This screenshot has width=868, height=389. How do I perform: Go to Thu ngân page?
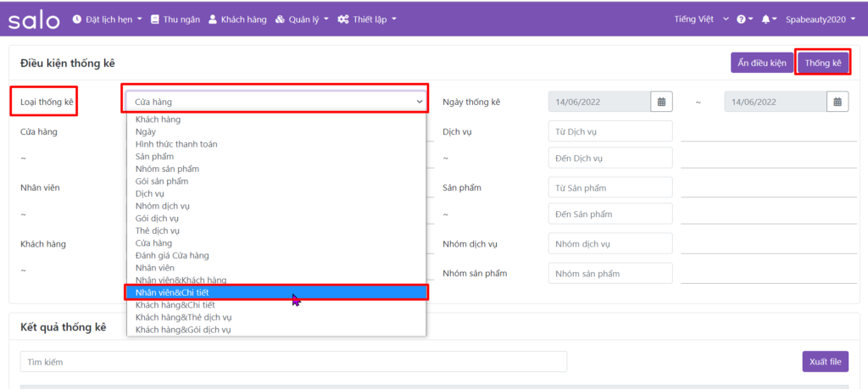175,19
